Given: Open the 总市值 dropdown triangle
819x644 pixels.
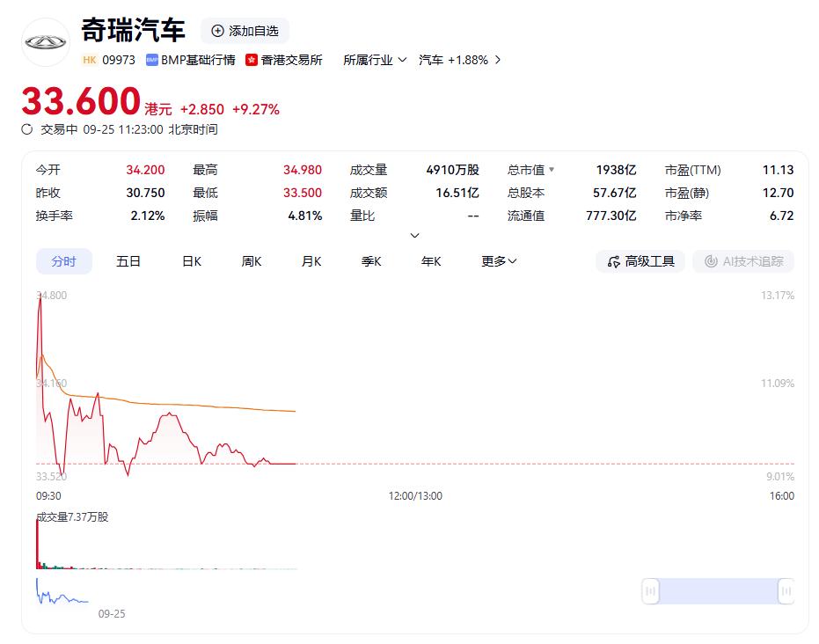Looking at the screenshot, I should coord(552,170).
